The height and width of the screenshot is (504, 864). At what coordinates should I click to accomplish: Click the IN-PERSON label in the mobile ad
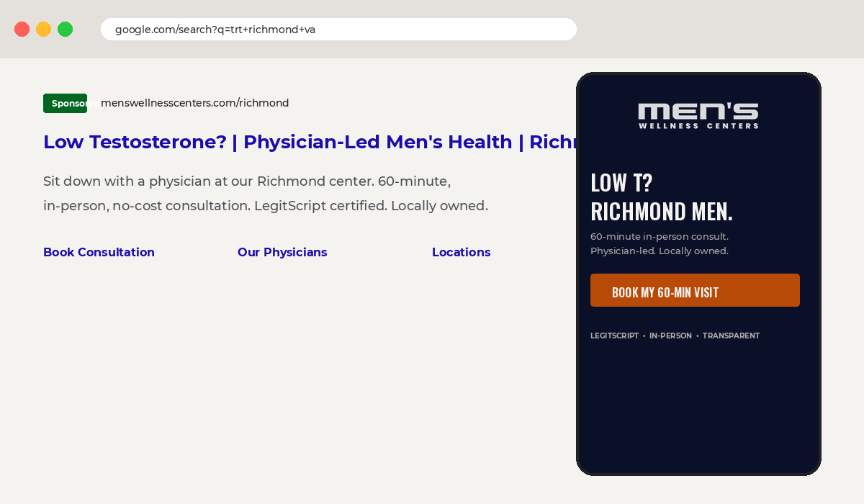tap(670, 336)
